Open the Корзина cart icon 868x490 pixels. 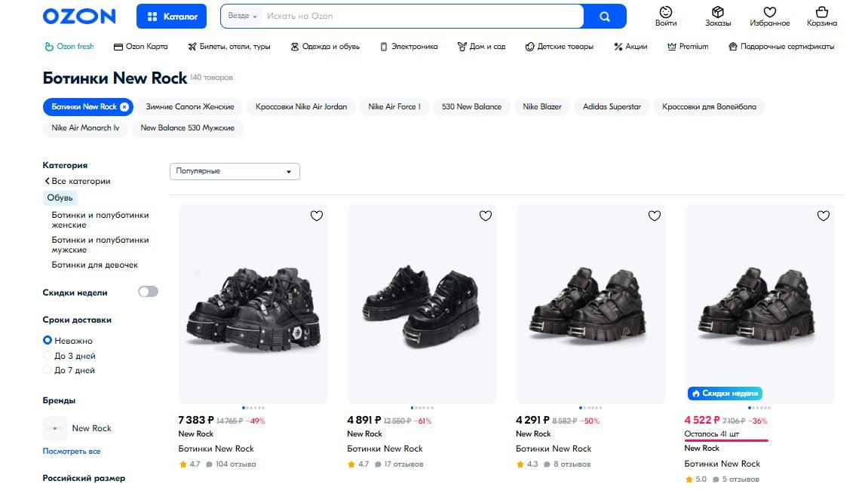click(x=822, y=16)
